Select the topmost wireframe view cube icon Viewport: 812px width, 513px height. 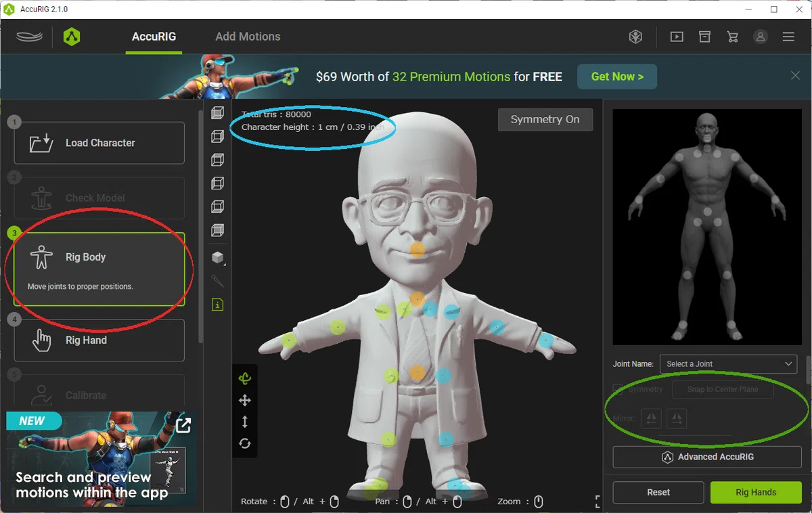point(217,113)
